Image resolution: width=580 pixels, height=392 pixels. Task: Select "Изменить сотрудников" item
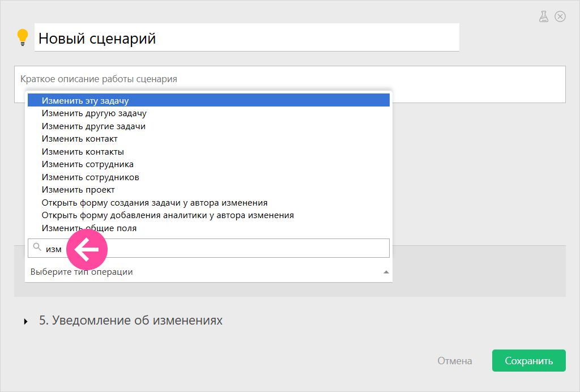(x=208, y=177)
